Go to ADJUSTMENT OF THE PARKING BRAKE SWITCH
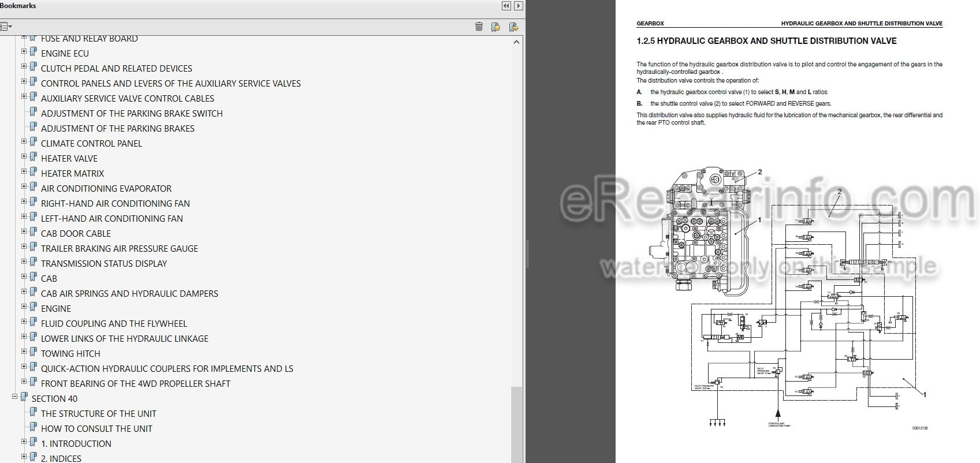Viewport: 980px width, 463px height. click(132, 113)
